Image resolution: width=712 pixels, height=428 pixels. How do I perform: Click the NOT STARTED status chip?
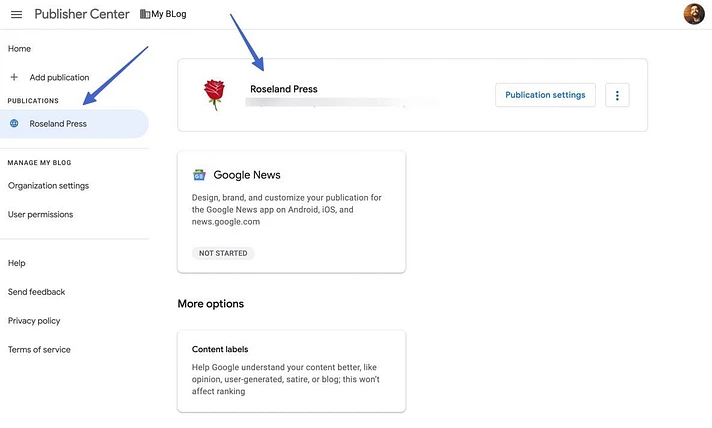click(x=223, y=253)
